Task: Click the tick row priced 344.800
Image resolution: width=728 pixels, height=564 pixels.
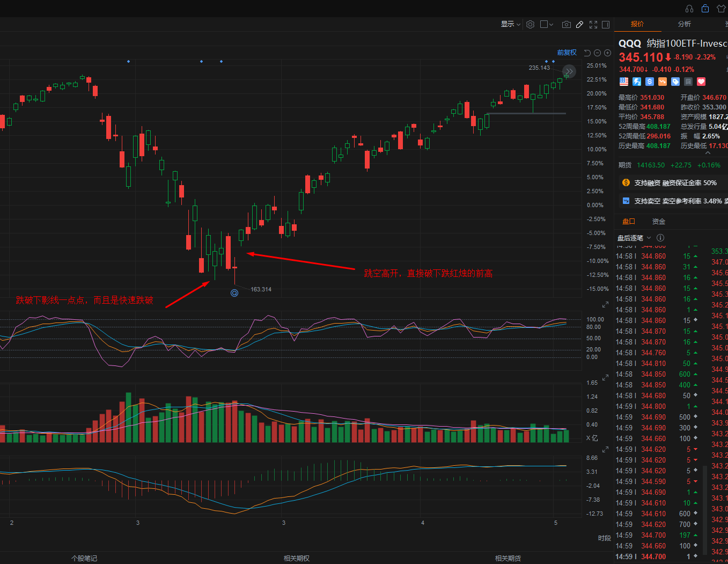Action: 657,406
